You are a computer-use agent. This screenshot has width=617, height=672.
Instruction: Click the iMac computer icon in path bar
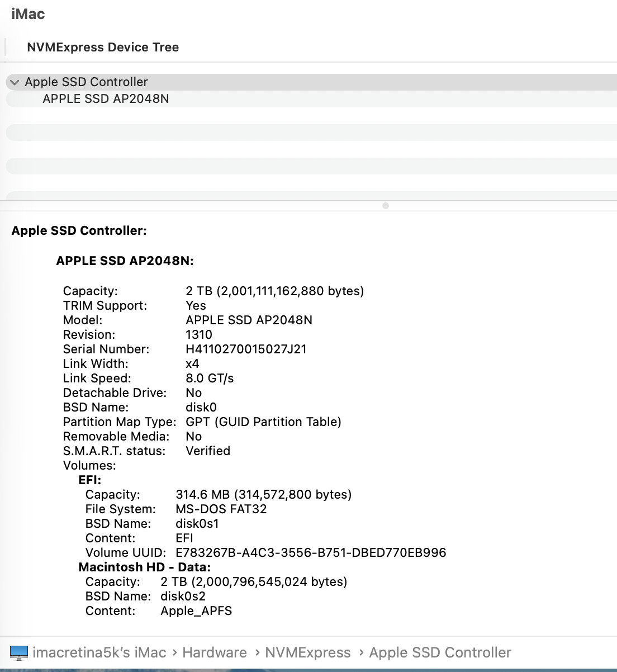[19, 652]
